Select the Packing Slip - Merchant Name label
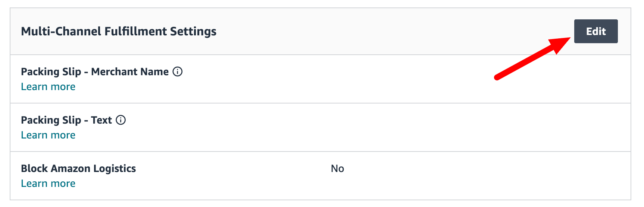644x207 pixels. coord(95,71)
